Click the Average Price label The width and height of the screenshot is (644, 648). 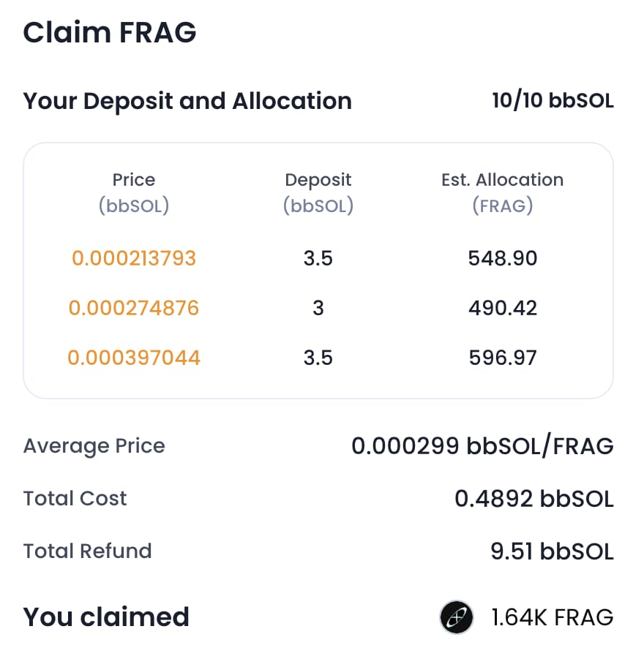click(x=94, y=446)
